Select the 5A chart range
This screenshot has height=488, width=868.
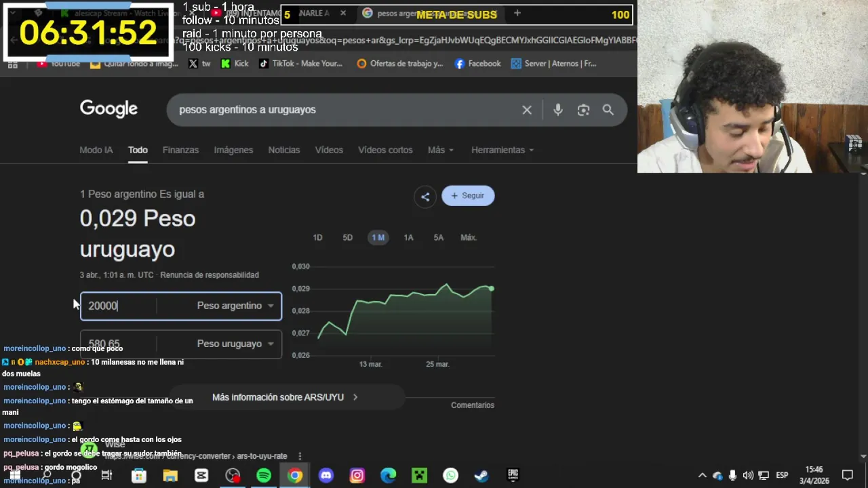(439, 238)
